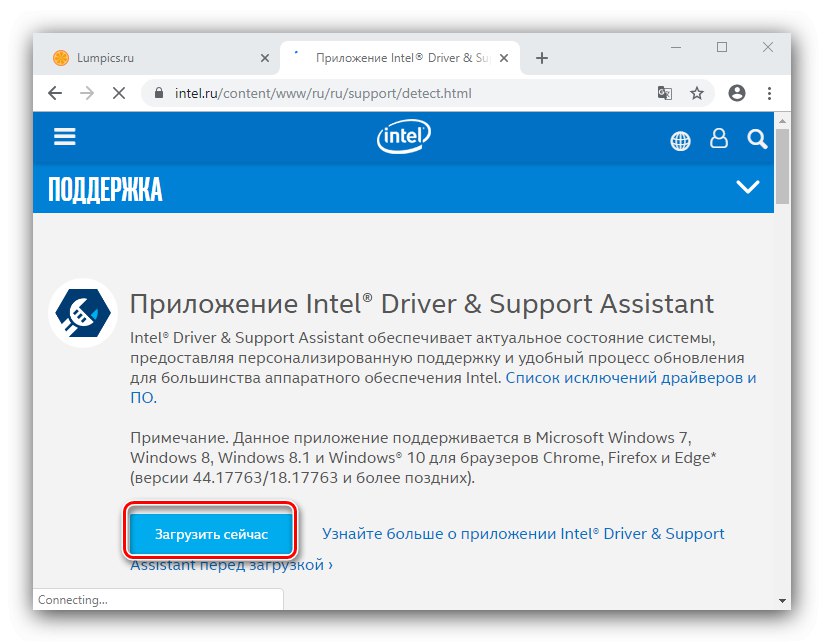Go back to the previous page

click(x=55, y=93)
